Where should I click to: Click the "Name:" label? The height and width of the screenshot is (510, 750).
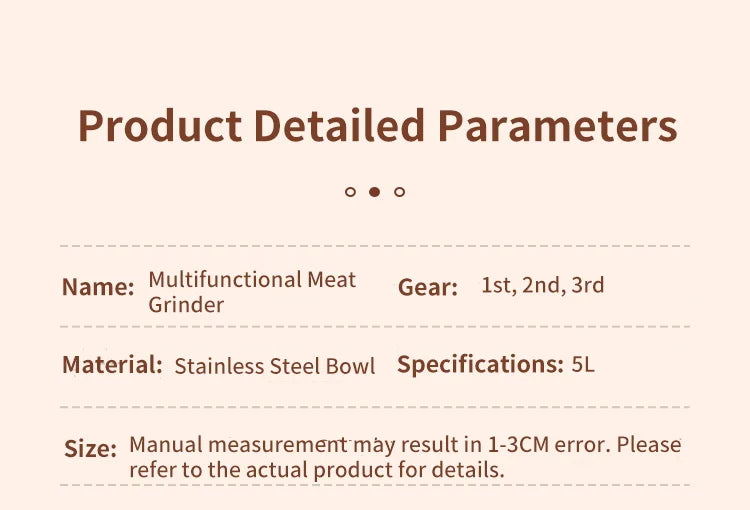point(98,287)
